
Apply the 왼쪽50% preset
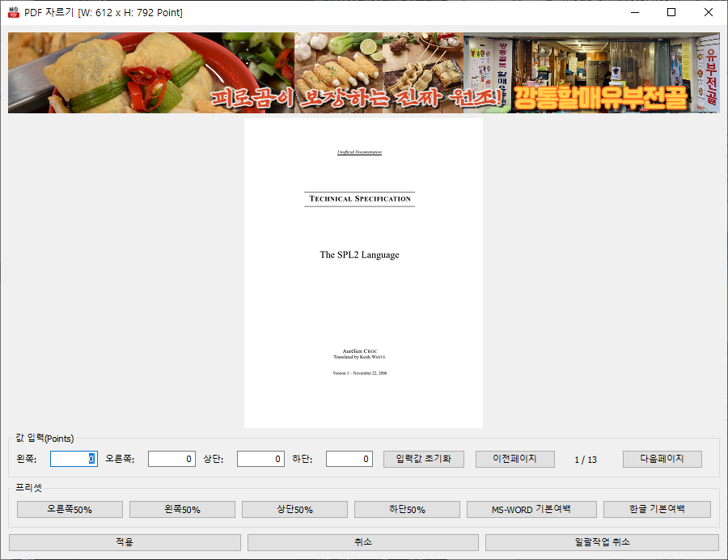[182, 509]
